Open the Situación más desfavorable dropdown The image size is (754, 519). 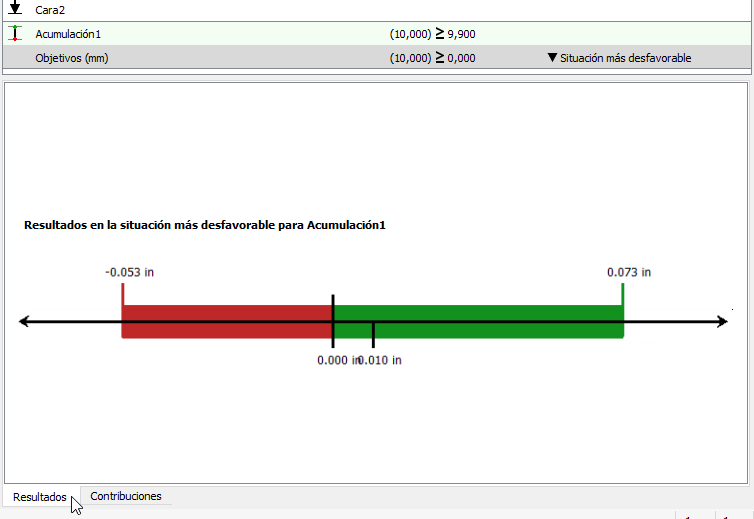619,58
